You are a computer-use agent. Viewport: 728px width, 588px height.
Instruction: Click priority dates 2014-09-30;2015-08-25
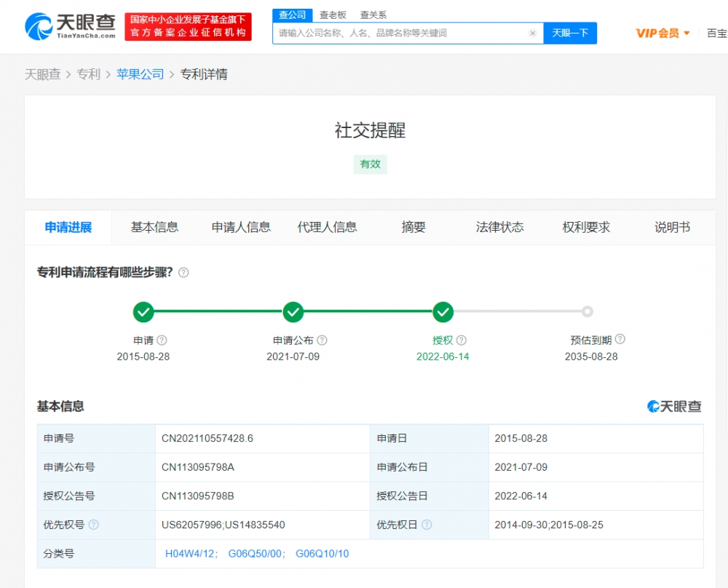coord(549,525)
